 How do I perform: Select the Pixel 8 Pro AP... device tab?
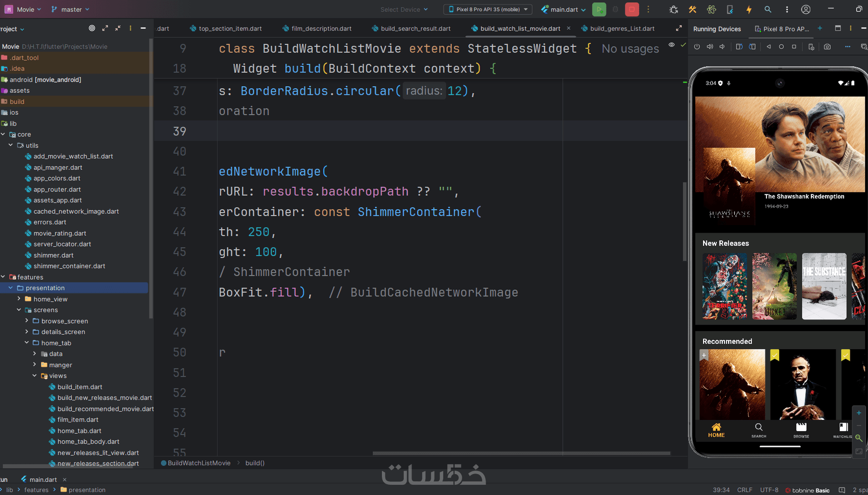[782, 29]
